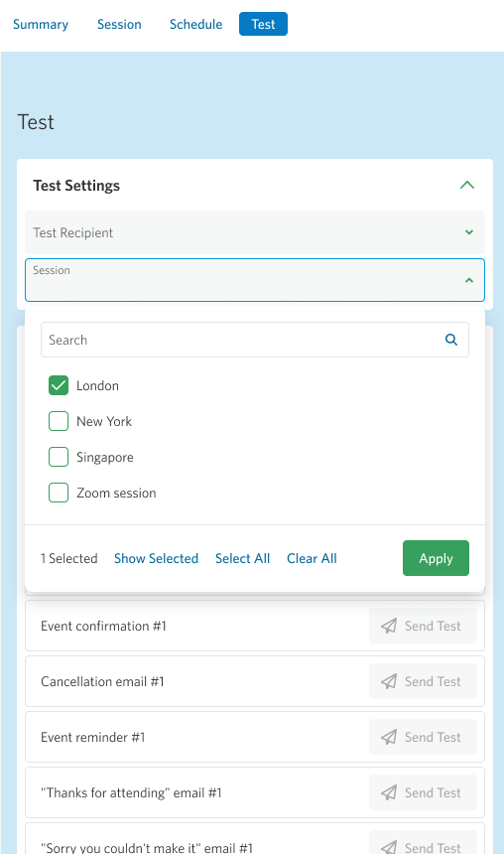The width and height of the screenshot is (504, 854).
Task: Collapse the Test Settings panel chevron
Action: pyautogui.click(x=467, y=185)
